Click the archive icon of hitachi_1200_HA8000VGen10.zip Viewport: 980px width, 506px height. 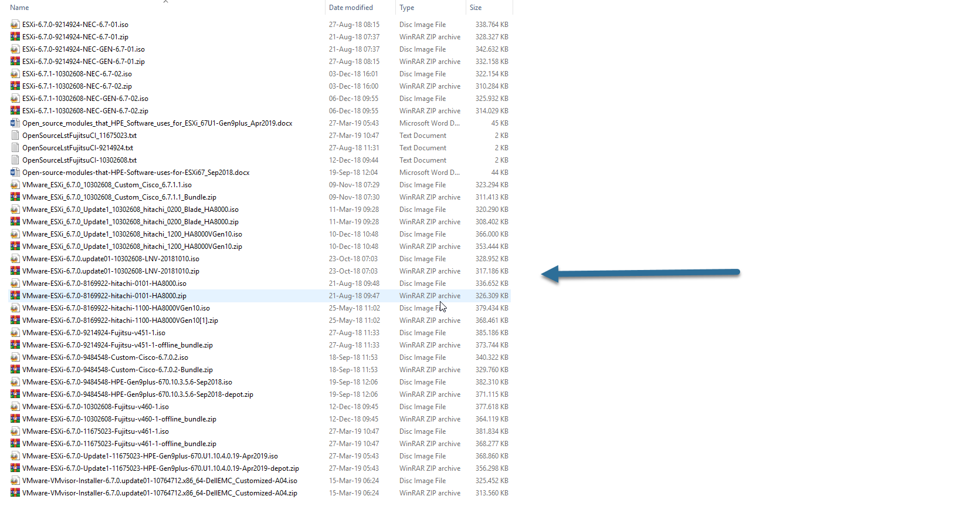pyautogui.click(x=15, y=247)
